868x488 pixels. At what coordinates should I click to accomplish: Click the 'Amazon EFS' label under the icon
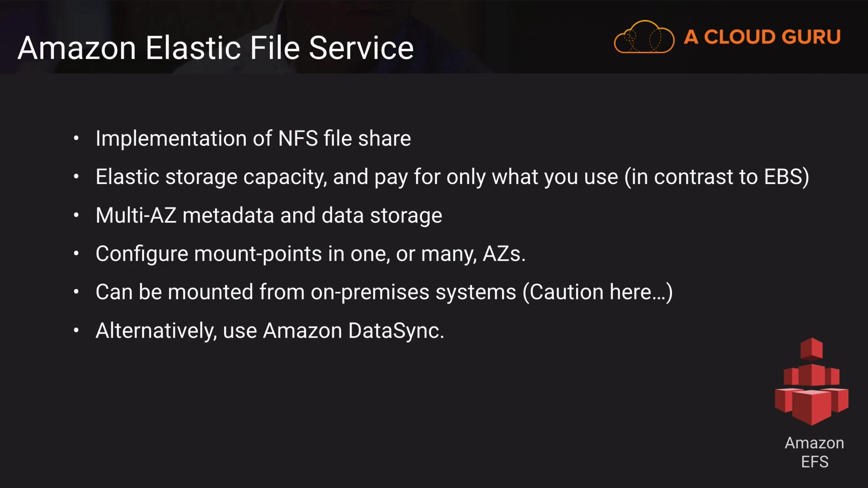tap(814, 452)
